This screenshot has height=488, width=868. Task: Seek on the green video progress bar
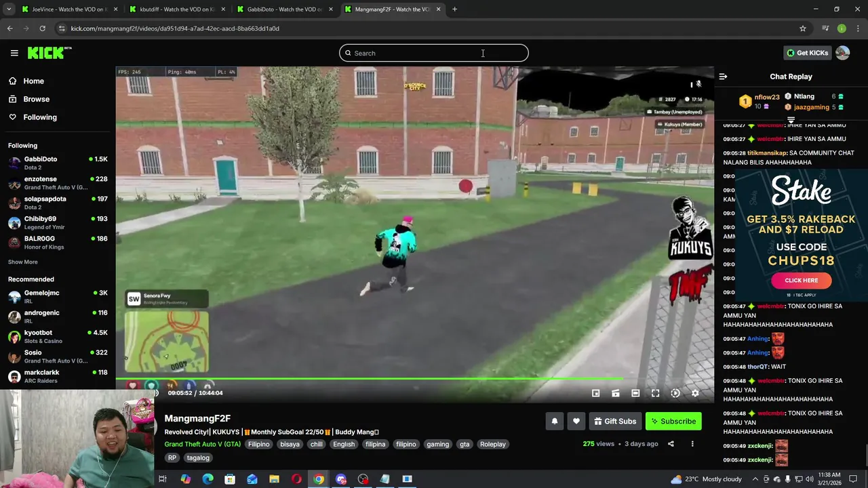tap(414, 379)
